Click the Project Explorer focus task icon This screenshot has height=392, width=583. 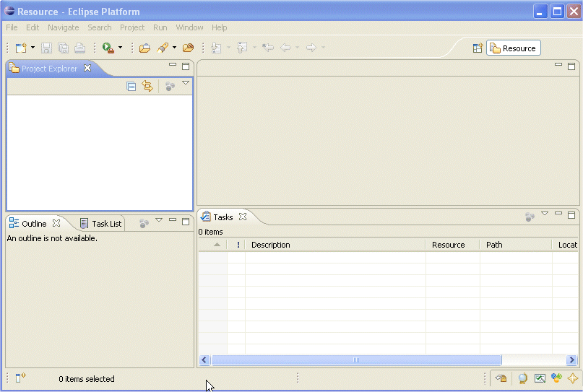(x=170, y=87)
